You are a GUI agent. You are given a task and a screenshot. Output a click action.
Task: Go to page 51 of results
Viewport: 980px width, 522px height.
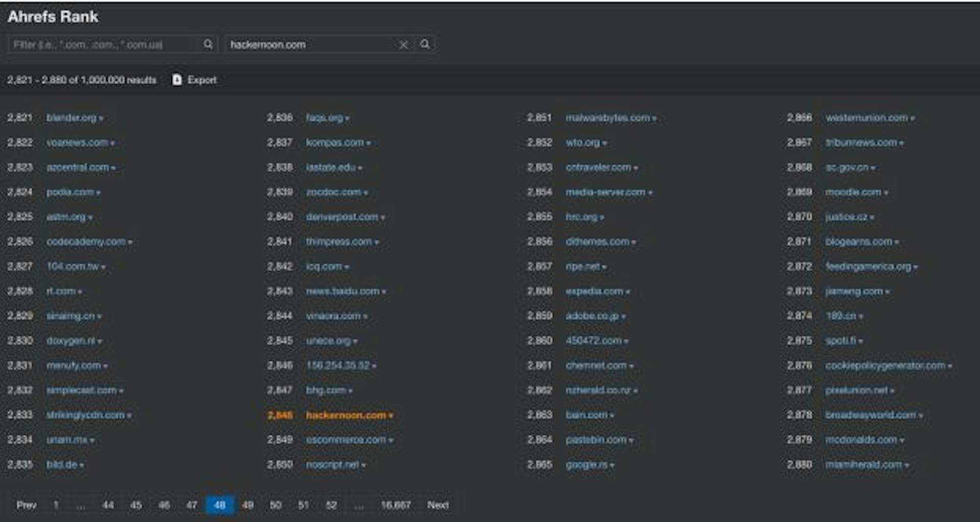click(303, 505)
